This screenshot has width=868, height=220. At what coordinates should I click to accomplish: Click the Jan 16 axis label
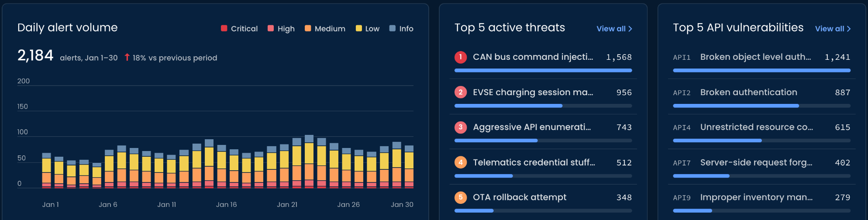[x=226, y=204]
